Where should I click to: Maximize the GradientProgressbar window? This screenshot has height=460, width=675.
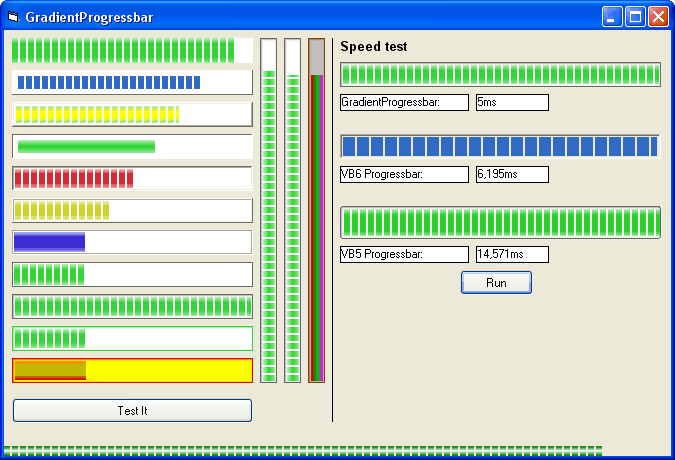point(635,17)
